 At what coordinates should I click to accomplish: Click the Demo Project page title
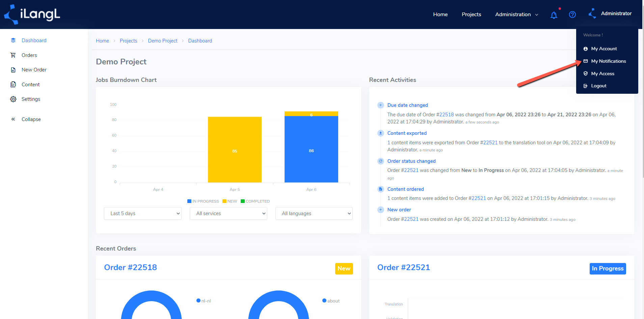(121, 62)
